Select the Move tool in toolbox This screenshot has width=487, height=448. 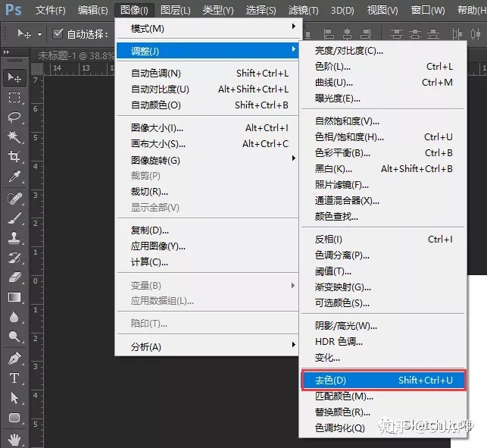[x=14, y=77]
